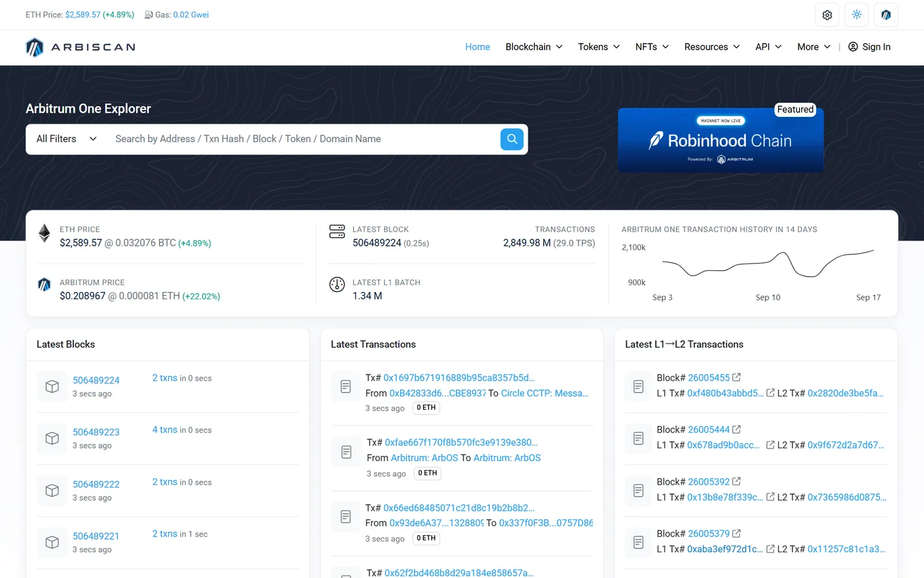
Task: Open external link icon next to Block# 26005444
Action: [x=737, y=429]
